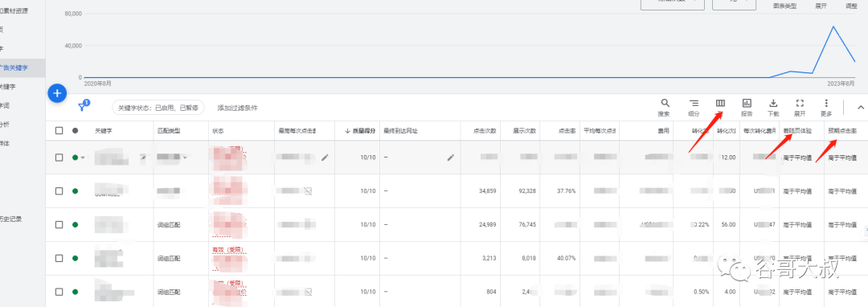The image size is (868, 307).
Task: Open status dropdown arrow in first row
Action: coord(83,158)
